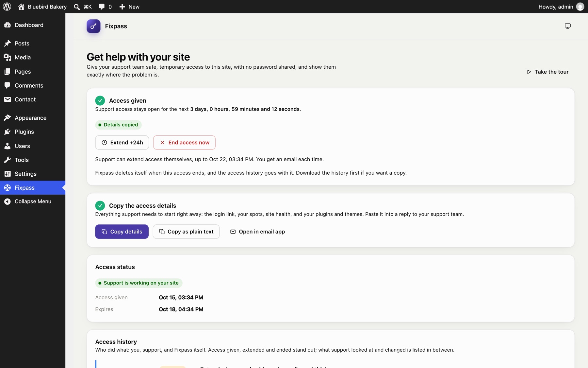
Task: Open details in email app
Action: pos(257,232)
